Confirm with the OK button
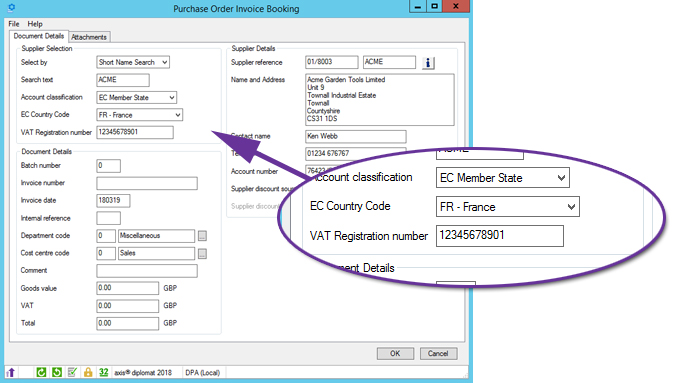Screen dimensions: 676x383 click(395, 354)
